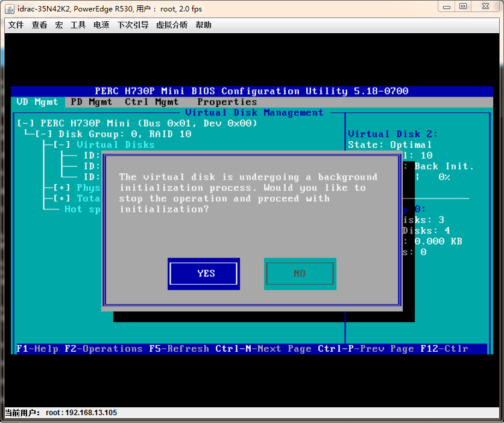Click the Java icon in title bar

[10, 8]
